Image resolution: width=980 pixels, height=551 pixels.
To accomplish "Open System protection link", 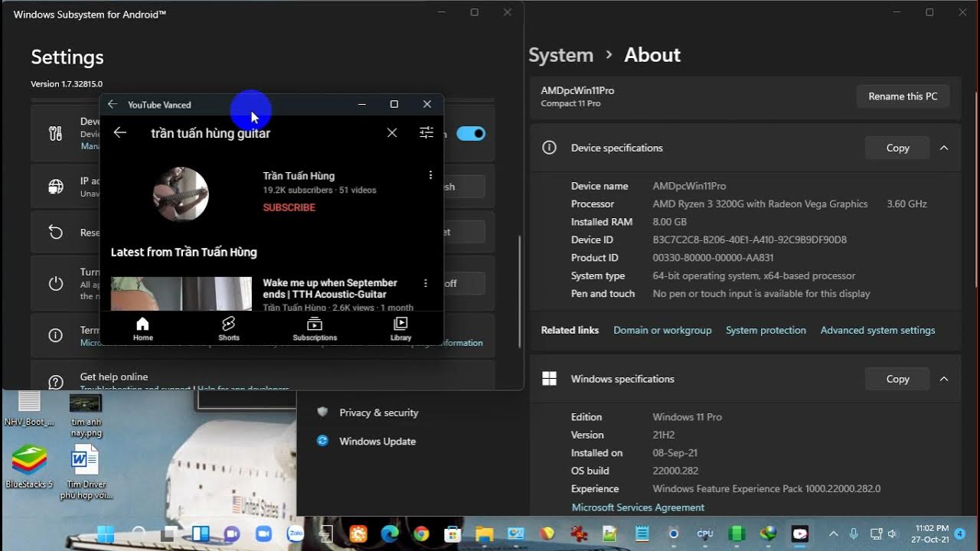I will pyautogui.click(x=766, y=330).
